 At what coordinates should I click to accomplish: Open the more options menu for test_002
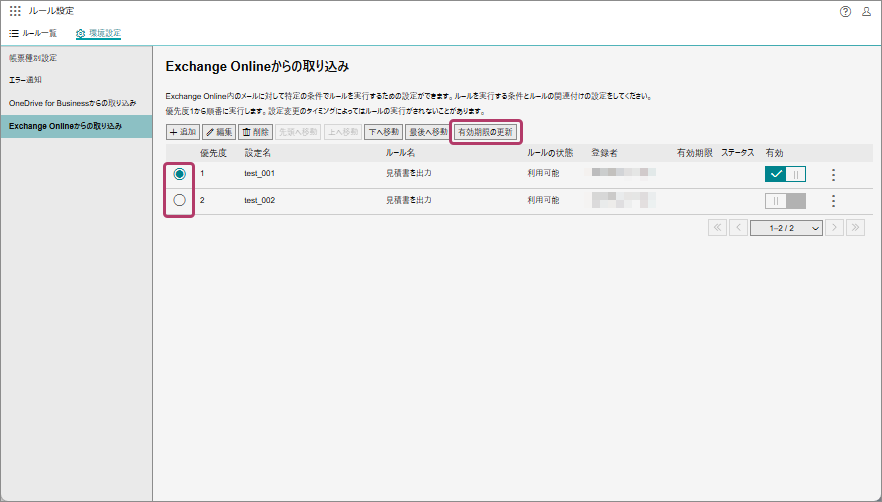(833, 201)
